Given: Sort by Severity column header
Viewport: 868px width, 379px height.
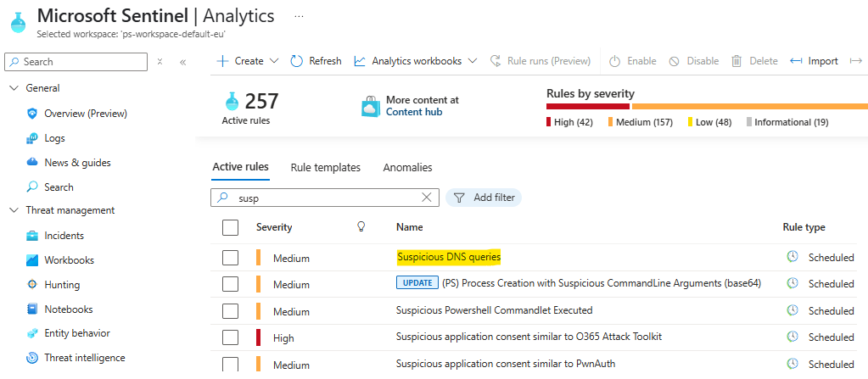Looking at the screenshot, I should (274, 227).
